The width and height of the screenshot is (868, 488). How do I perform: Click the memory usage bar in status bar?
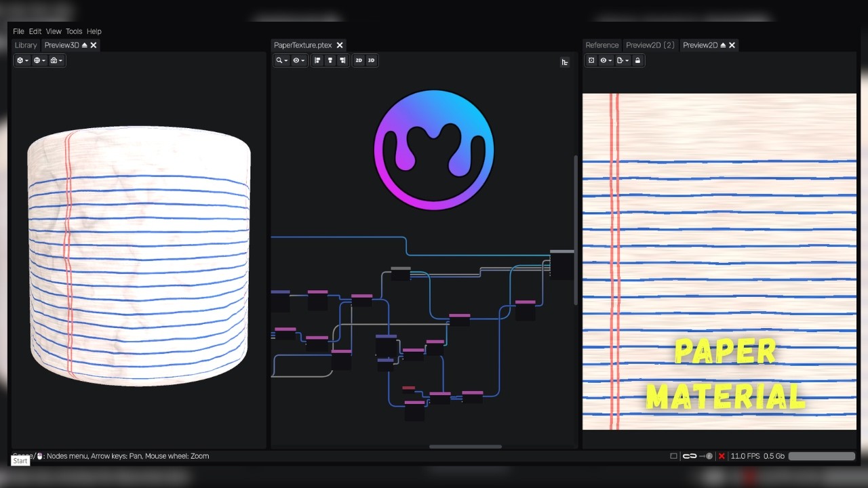tap(822, 456)
